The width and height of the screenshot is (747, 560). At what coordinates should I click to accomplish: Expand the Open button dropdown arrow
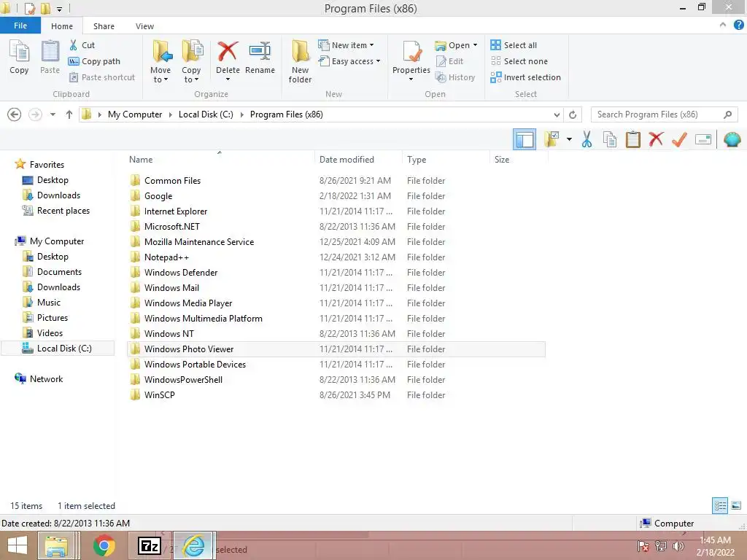[475, 45]
